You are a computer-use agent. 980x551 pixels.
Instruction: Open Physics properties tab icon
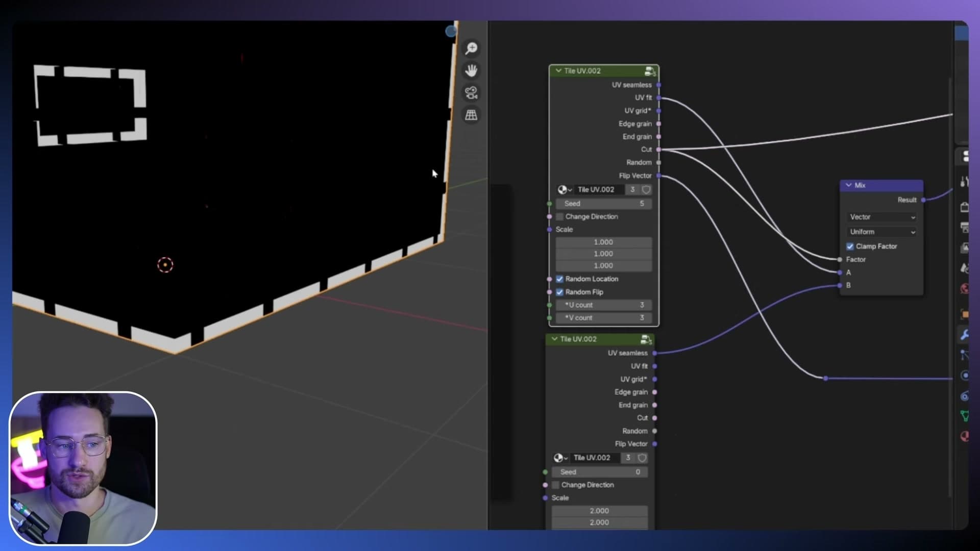coord(964,375)
